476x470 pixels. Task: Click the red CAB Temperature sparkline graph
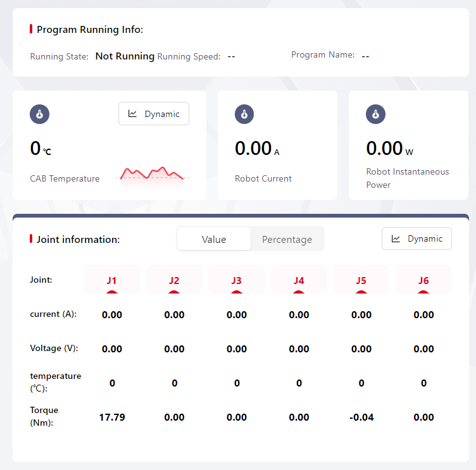(x=152, y=173)
